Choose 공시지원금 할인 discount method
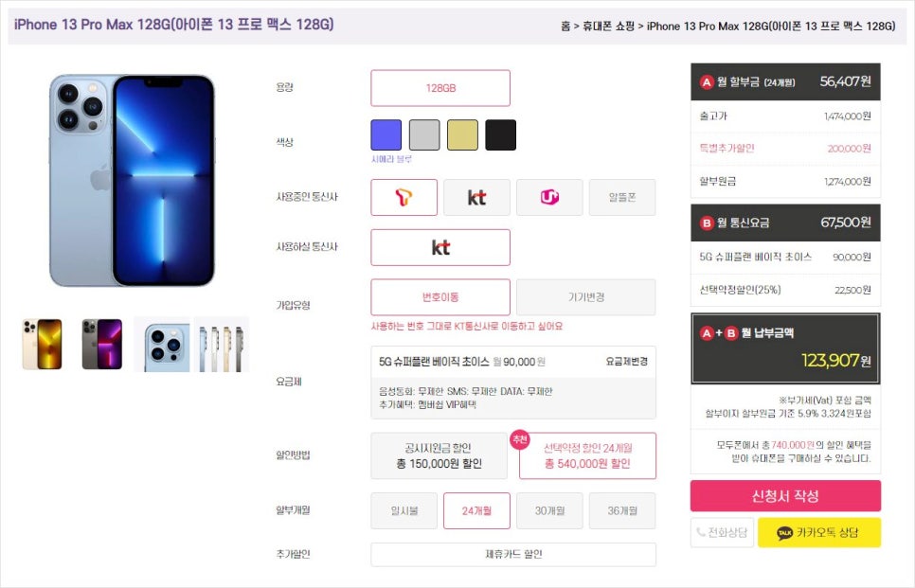 439,455
